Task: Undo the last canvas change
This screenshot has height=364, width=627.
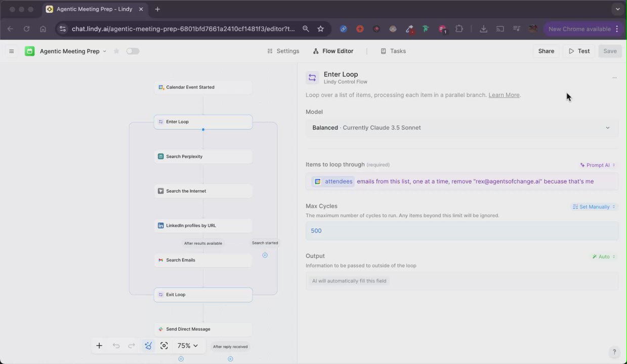Action: [116, 346]
